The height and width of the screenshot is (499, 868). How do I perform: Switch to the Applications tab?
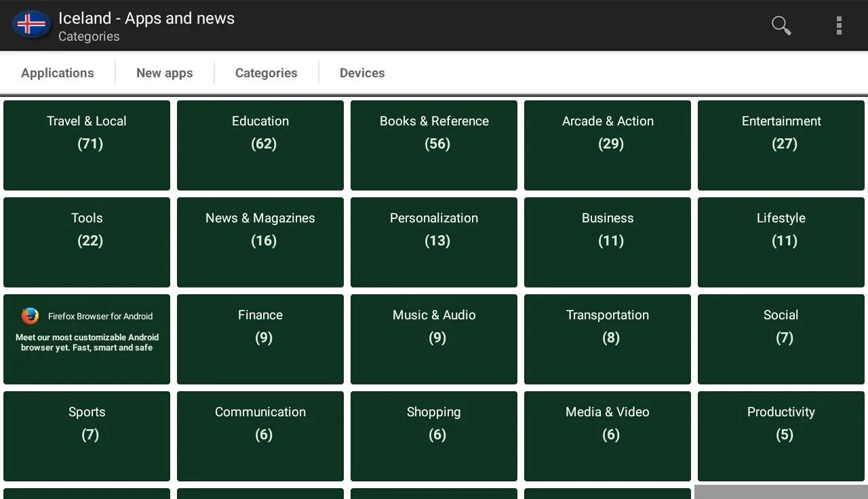[58, 73]
